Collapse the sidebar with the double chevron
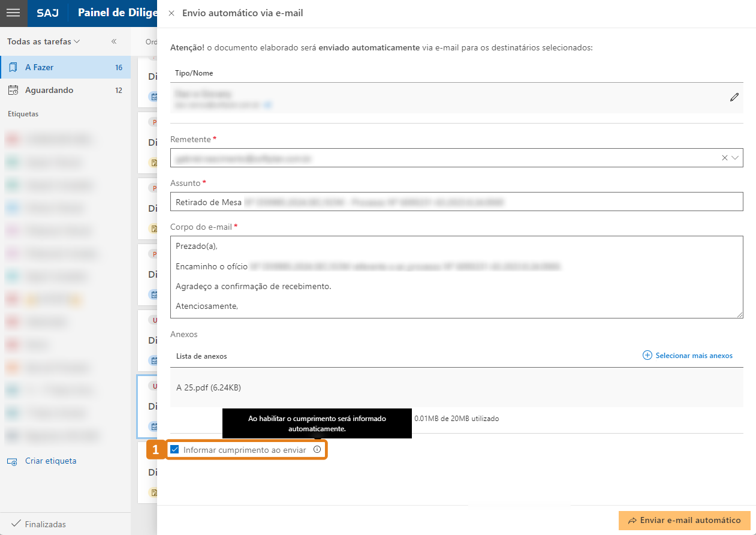Screen dimensions: 756x535 pyautogui.click(x=113, y=41)
